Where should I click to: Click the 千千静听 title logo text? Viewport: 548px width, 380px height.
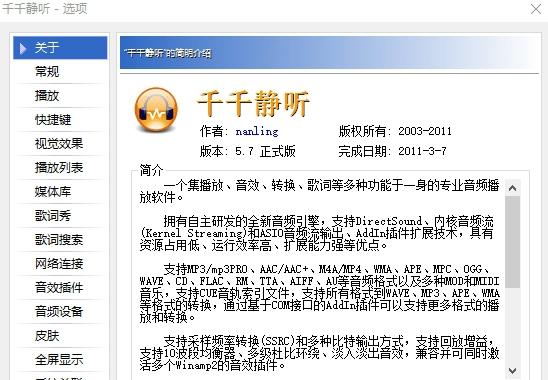pyautogui.click(x=254, y=103)
